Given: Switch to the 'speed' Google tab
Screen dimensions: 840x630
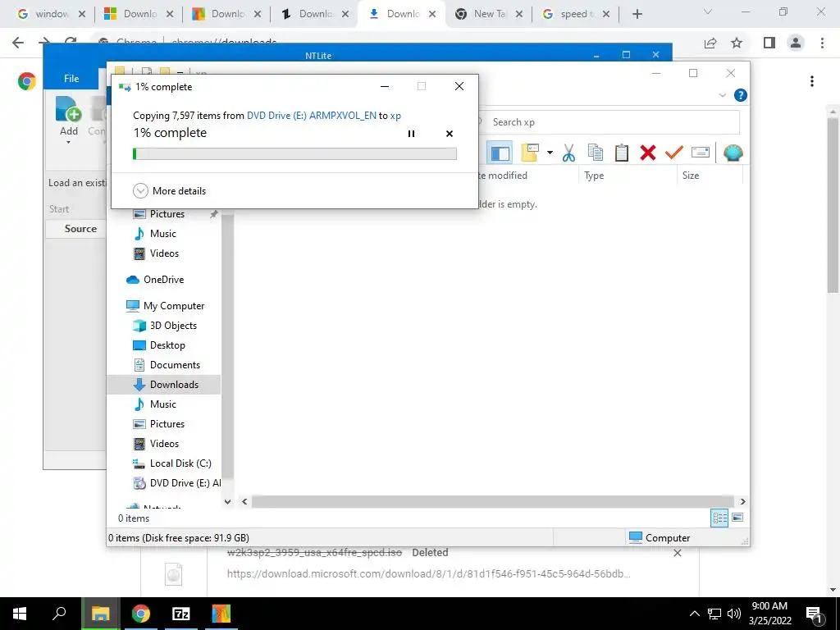Looking at the screenshot, I should [x=576, y=14].
